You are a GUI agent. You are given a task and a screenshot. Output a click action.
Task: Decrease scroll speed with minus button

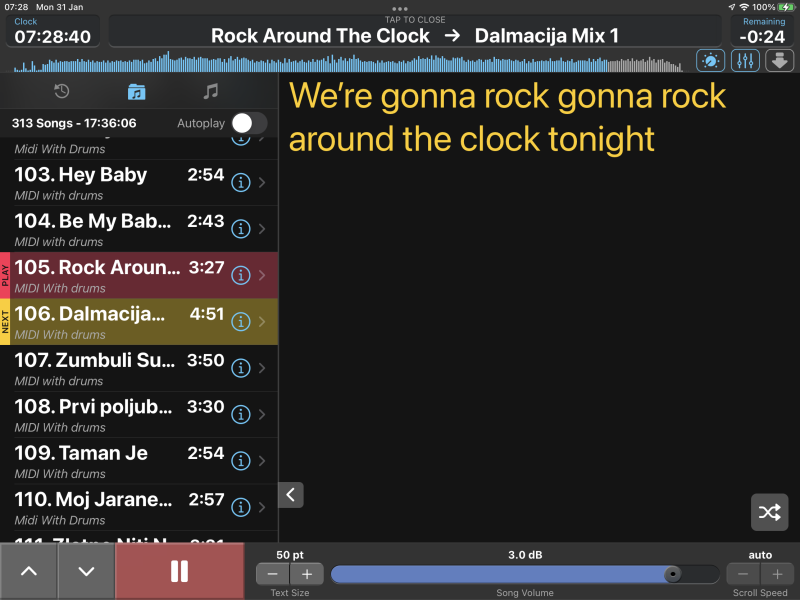[x=743, y=574]
